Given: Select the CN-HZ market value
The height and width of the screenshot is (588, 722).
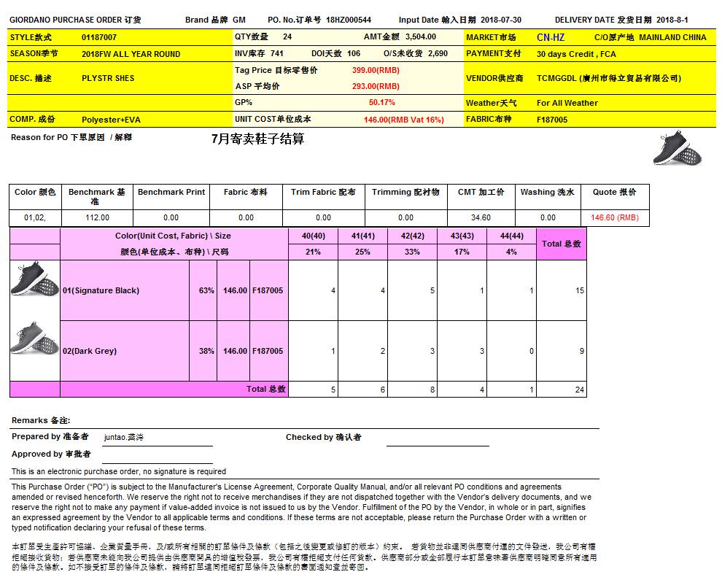Looking at the screenshot, I should [x=550, y=37].
